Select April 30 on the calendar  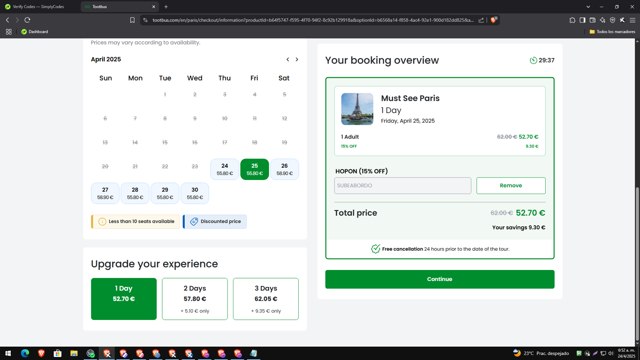click(x=195, y=193)
